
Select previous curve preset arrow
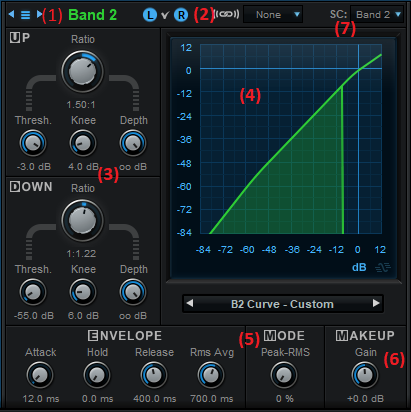tap(190, 303)
